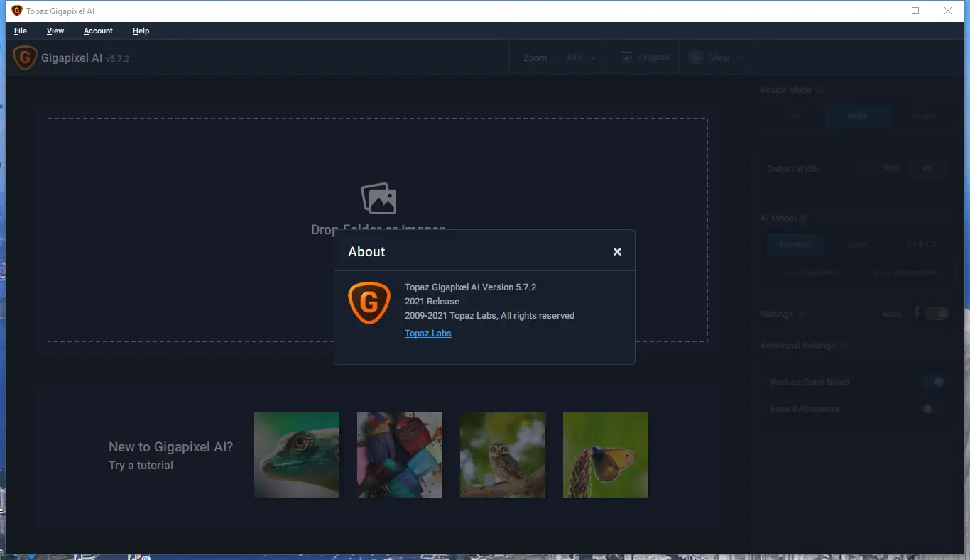Close the About dialog with the X
This screenshot has height=560, width=970.
pyautogui.click(x=617, y=251)
